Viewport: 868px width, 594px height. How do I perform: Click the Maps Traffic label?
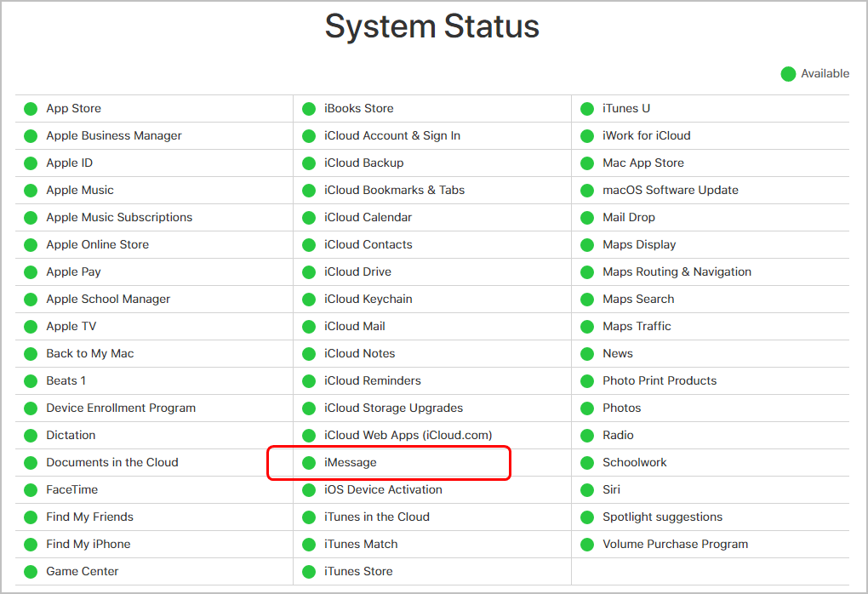tap(637, 326)
